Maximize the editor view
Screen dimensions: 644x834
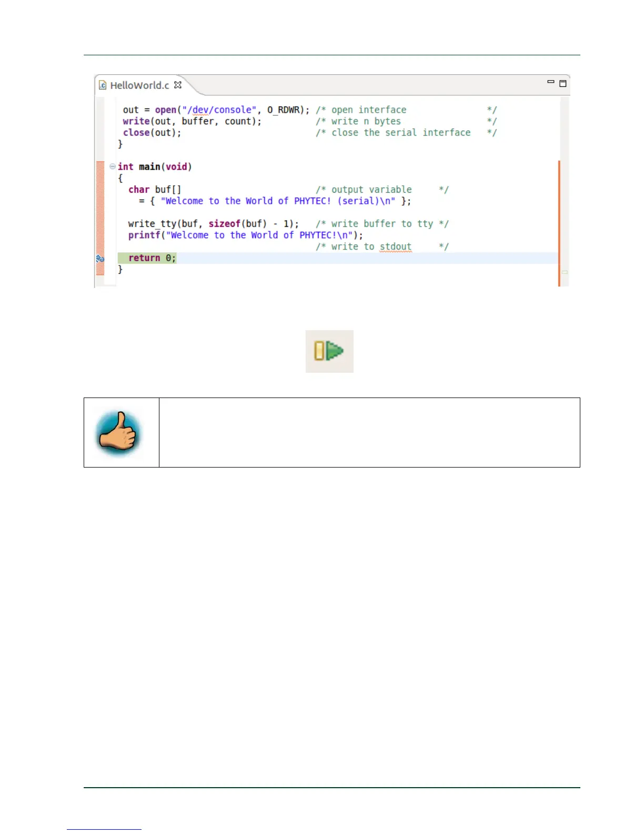(562, 83)
